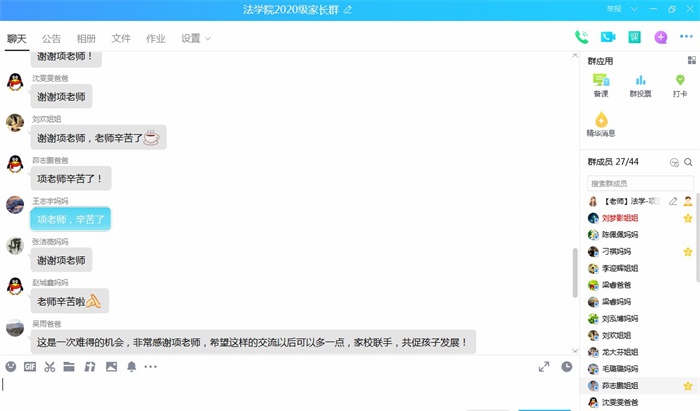Focus the 搜索群成员 search field

click(640, 183)
